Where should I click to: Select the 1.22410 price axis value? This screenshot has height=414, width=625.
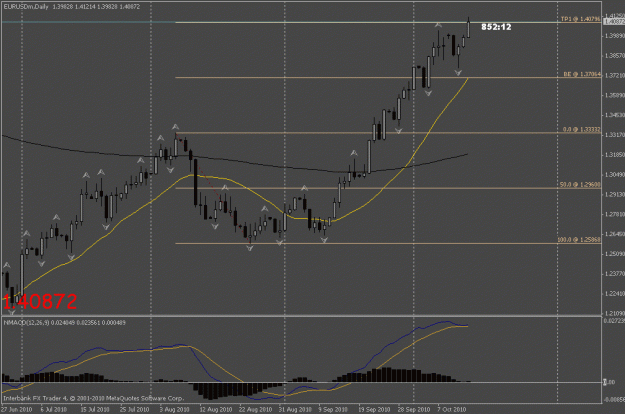tap(615, 294)
